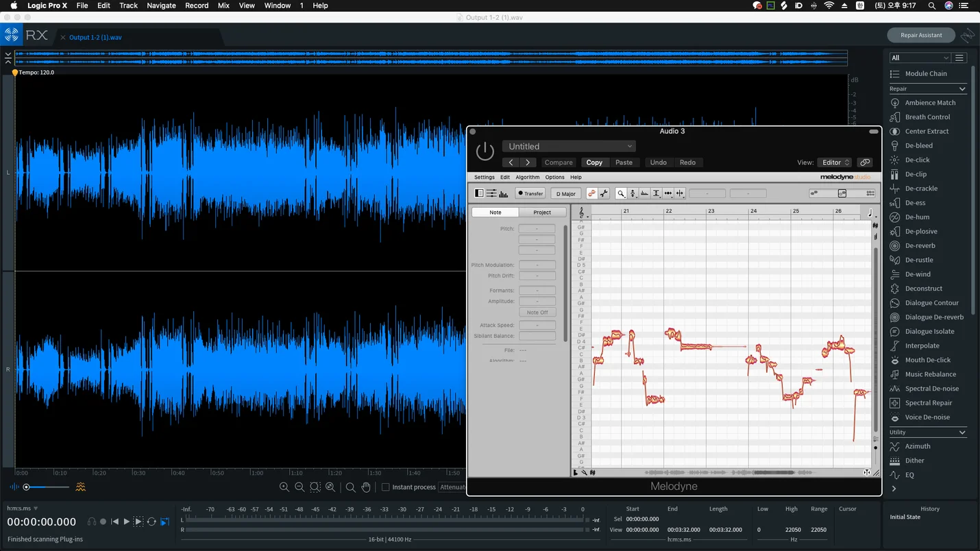The height and width of the screenshot is (551, 980).
Task: Toggle the Melodyne plugin power button
Action: click(x=485, y=151)
